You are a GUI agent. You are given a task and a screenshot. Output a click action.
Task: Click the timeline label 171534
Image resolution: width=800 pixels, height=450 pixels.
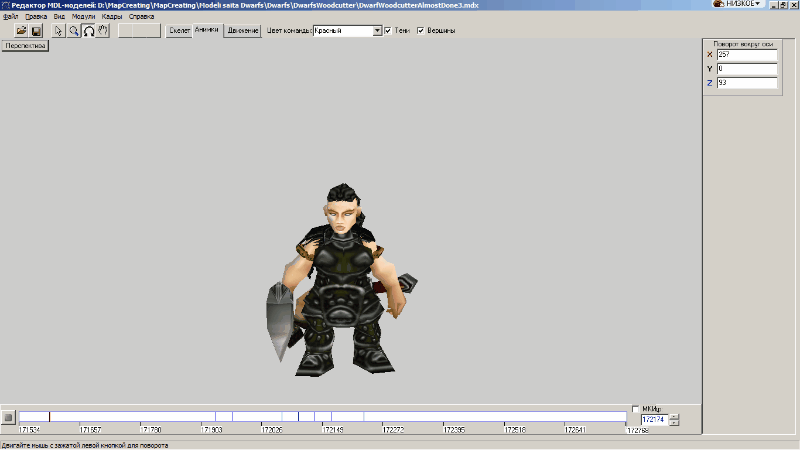pyautogui.click(x=29, y=430)
